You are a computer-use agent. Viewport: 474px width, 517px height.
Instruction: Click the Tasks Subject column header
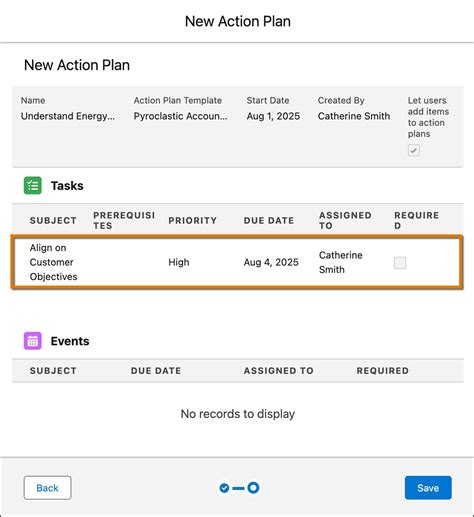53,220
